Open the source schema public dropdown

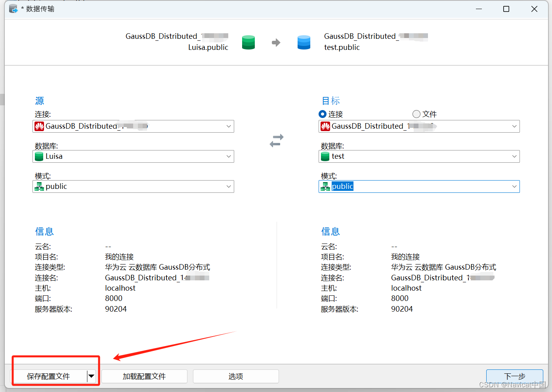click(229, 186)
